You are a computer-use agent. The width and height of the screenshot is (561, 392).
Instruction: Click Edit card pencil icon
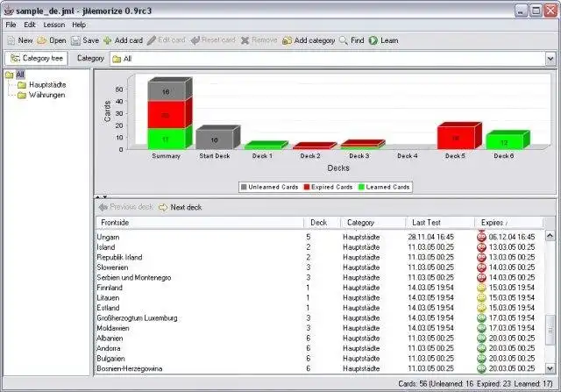pyautogui.click(x=152, y=40)
